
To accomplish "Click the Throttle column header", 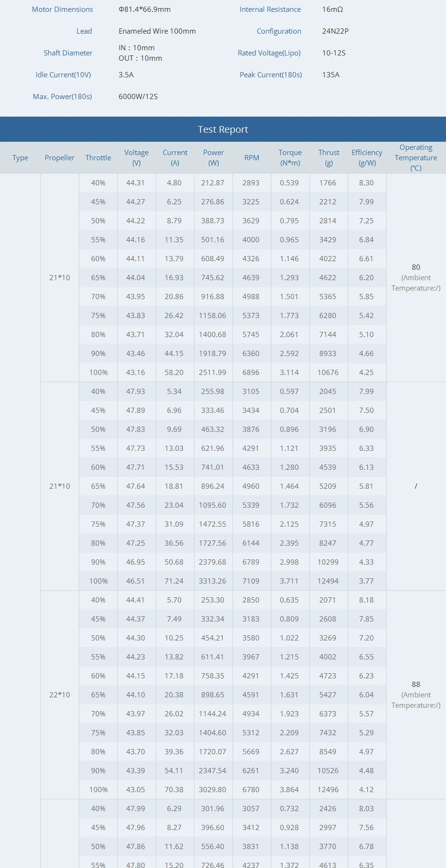I will 98,158.
